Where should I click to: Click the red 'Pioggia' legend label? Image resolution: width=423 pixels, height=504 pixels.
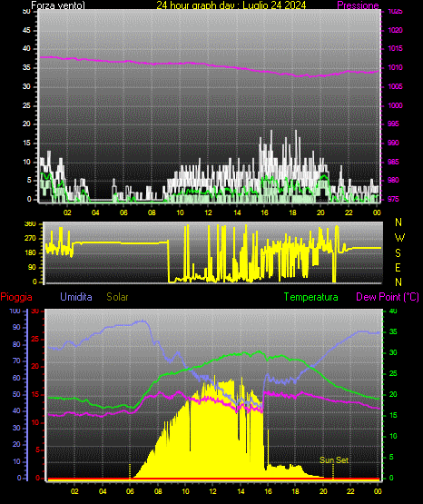pyautogui.click(x=16, y=297)
